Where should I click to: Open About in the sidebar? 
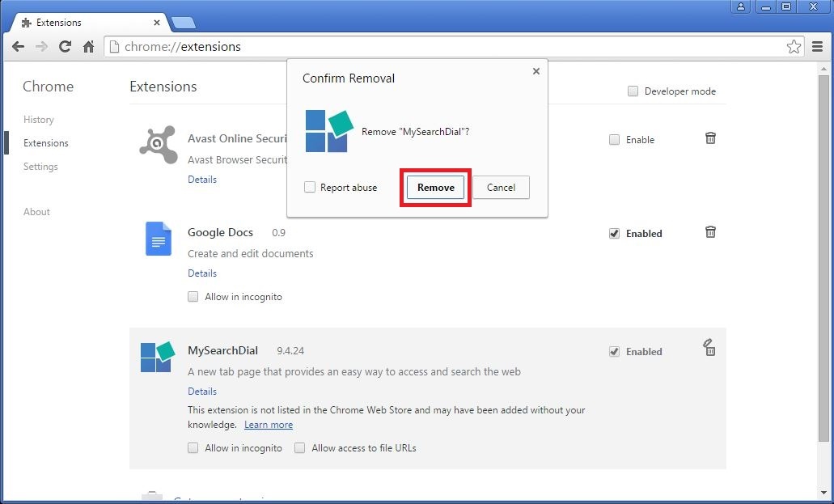point(36,211)
